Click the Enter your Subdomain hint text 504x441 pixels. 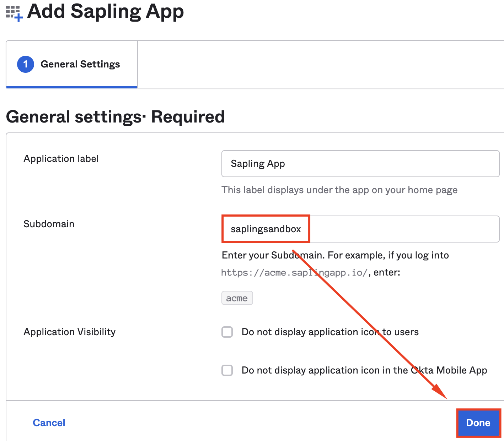coord(335,255)
